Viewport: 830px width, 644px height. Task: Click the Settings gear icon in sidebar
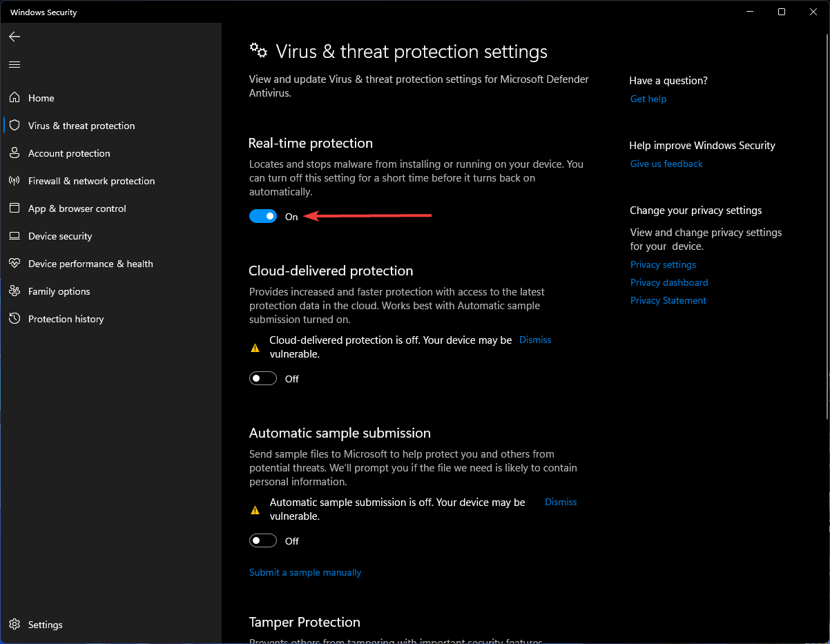pyautogui.click(x=15, y=625)
